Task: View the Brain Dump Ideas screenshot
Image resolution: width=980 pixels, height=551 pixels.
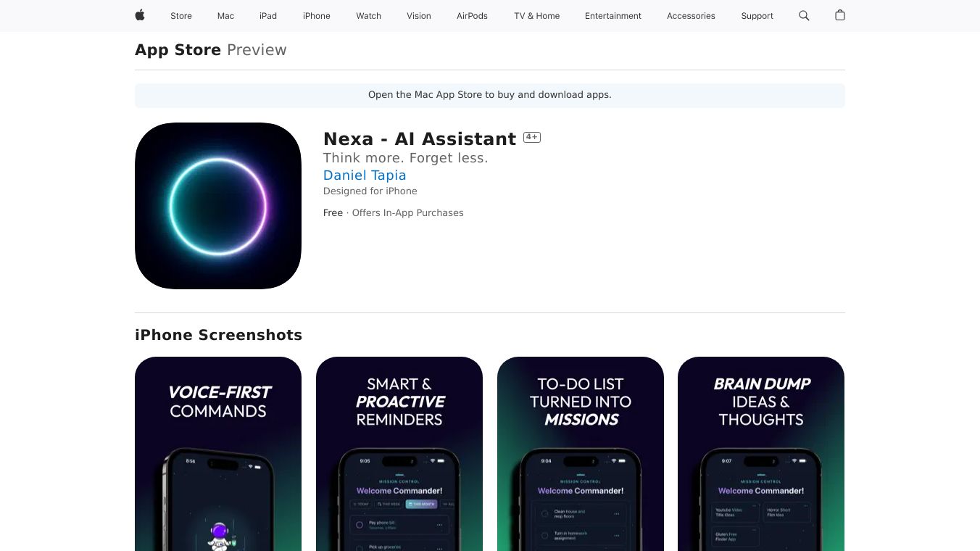Action: [x=761, y=454]
